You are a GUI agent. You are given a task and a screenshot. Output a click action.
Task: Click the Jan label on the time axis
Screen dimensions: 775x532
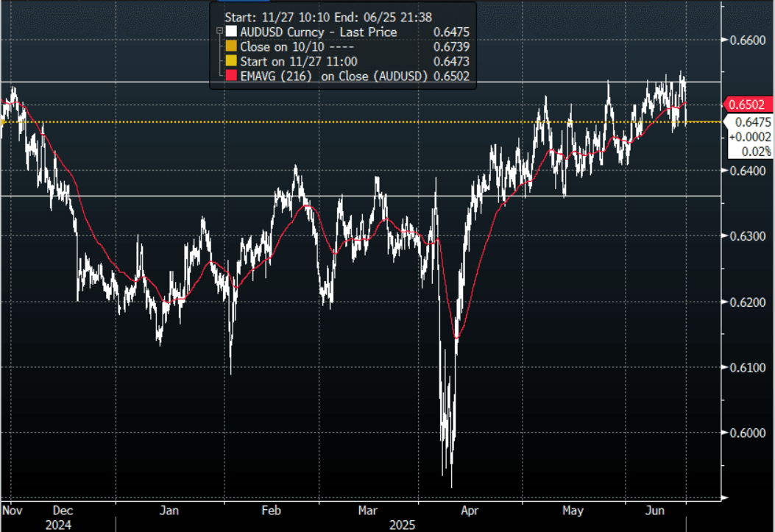coord(169,510)
